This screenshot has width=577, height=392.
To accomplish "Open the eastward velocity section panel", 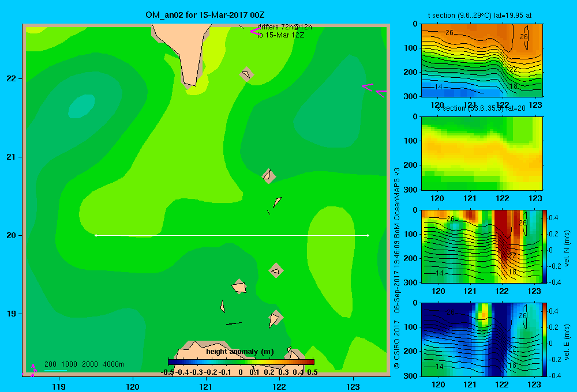I will tap(482, 340).
